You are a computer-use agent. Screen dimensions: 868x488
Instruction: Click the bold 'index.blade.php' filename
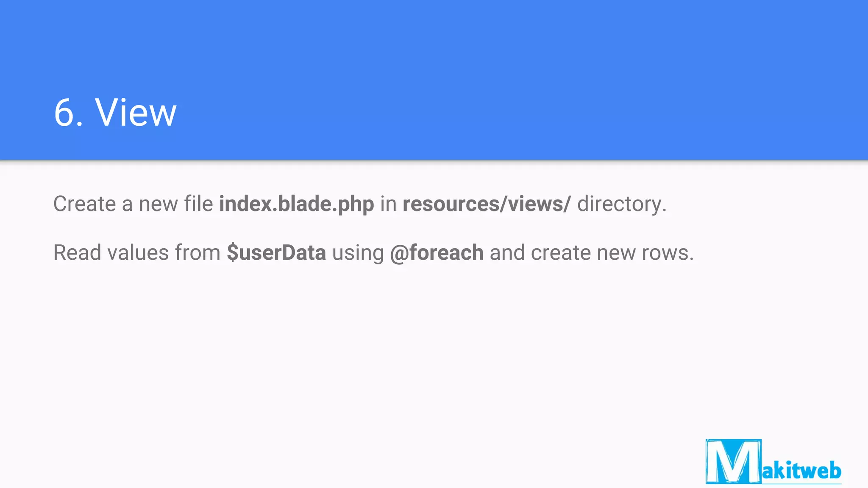(296, 204)
